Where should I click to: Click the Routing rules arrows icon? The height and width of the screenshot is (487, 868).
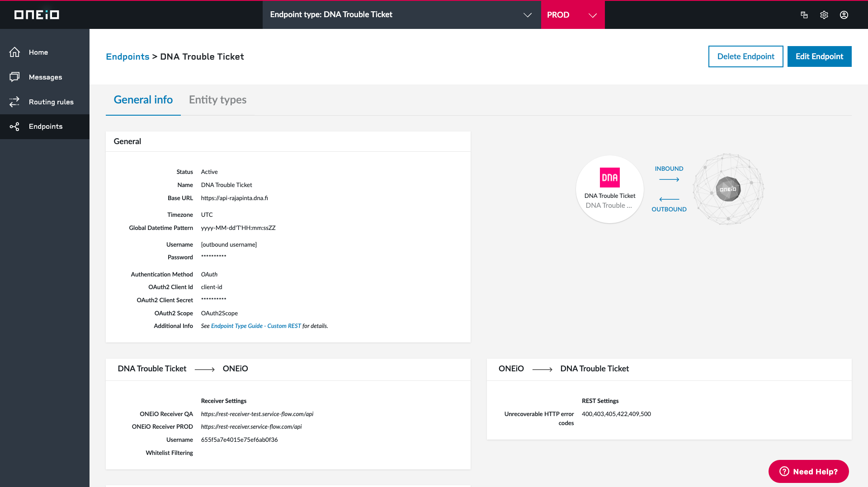14,102
